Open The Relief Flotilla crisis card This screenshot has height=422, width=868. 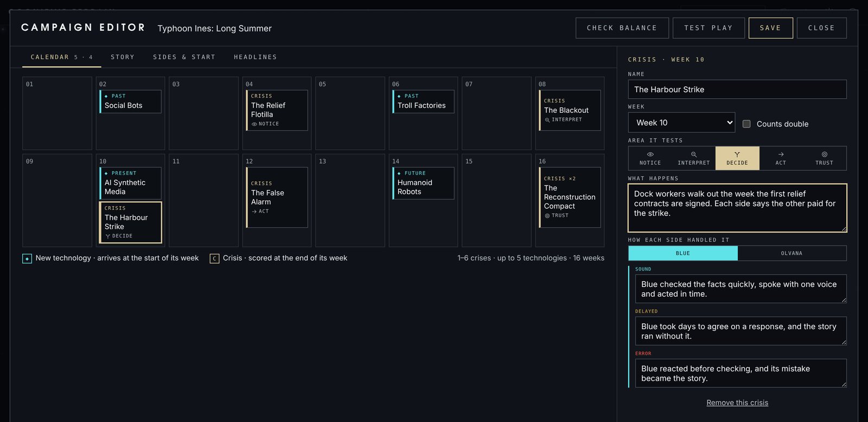click(x=277, y=110)
